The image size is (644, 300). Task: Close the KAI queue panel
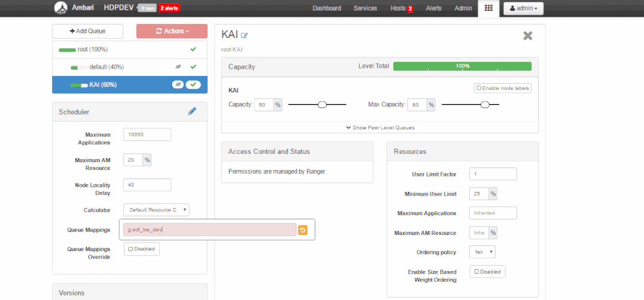click(528, 35)
